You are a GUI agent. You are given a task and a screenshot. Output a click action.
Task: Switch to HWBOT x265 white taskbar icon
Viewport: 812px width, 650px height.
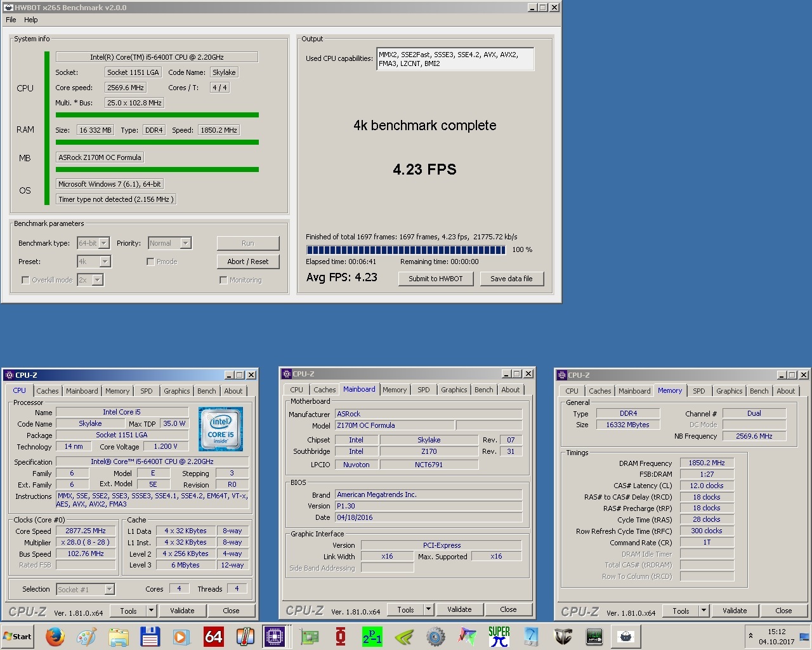626,637
